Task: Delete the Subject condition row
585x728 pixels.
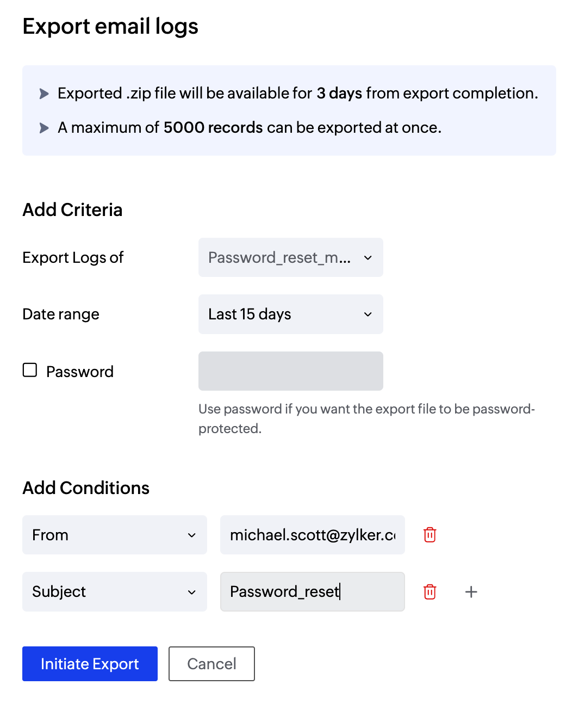Action: click(430, 591)
